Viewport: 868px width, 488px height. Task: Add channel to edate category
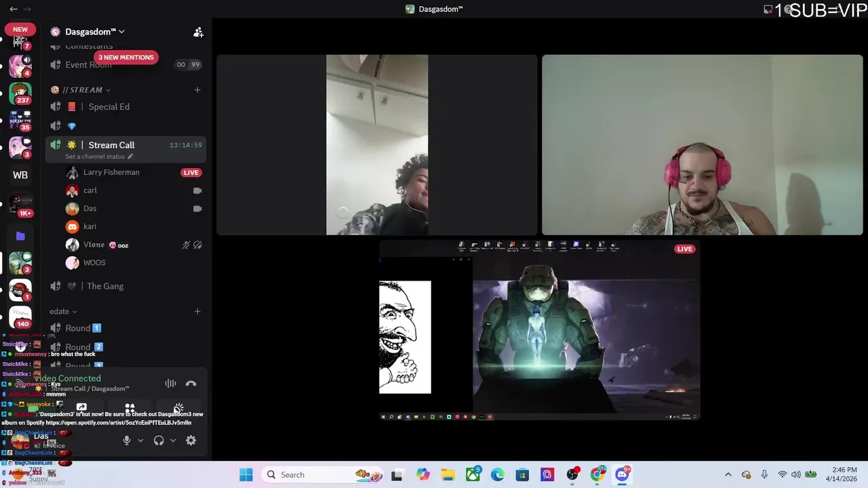197,311
